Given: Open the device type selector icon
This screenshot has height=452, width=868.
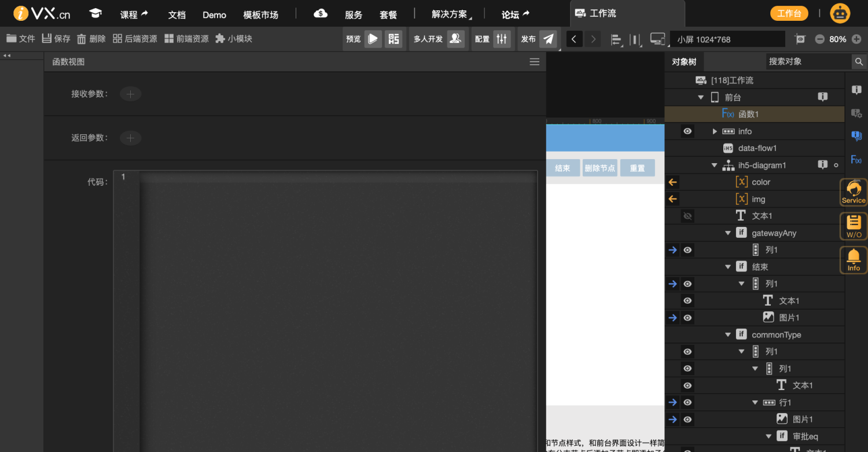Looking at the screenshot, I should [x=657, y=39].
